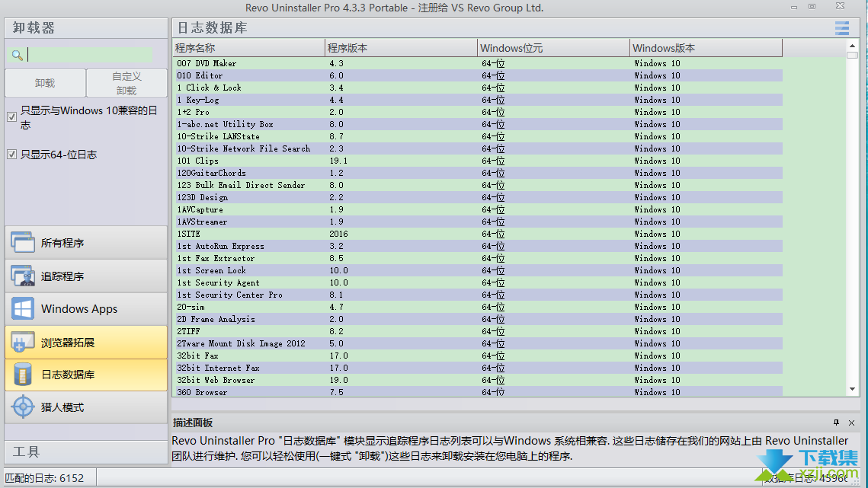Viewport: 868px width, 488px height.
Task: Select the 360 Browser row
Action: click(x=478, y=391)
